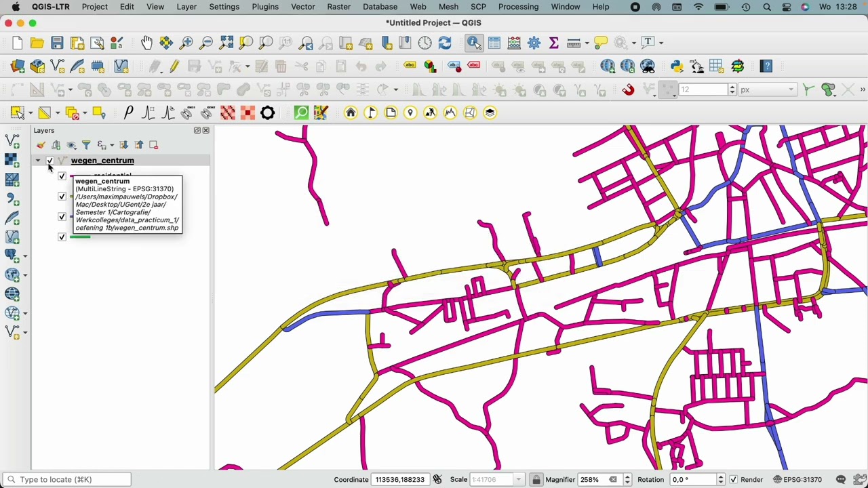
Task: Open the text annotation tool dropdown arrow
Action: point(663,43)
